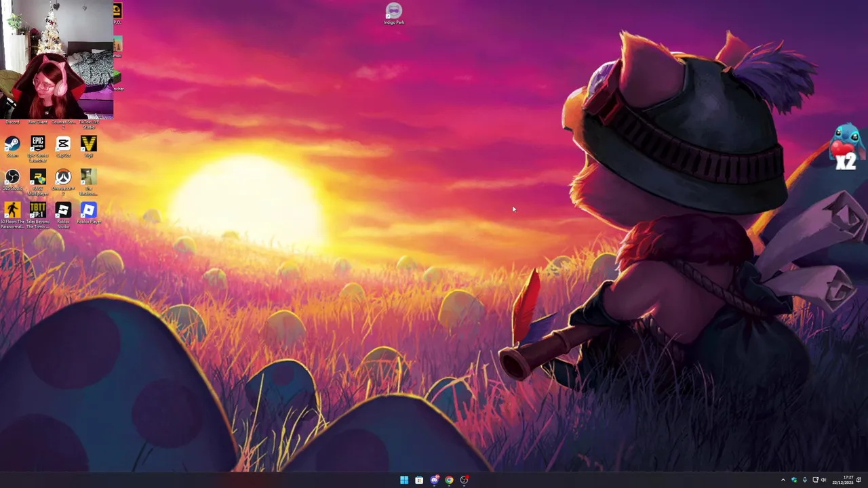
Task: Open the notification center bell icon
Action: [x=859, y=480]
